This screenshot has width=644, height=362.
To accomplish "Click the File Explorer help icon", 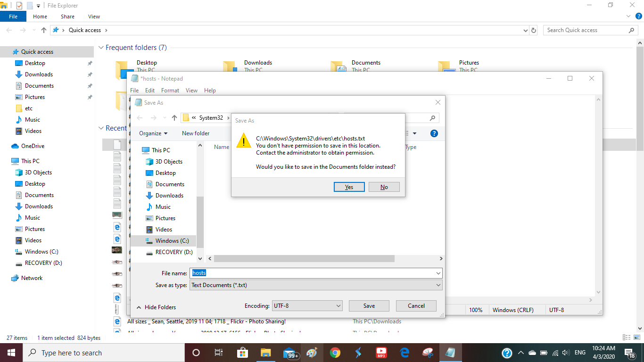I will [639, 16].
